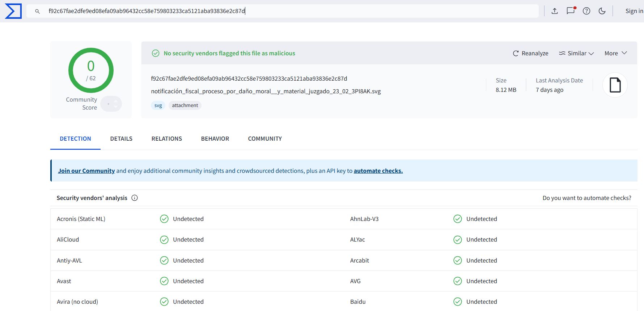Click the Security vendors' analysis info icon
This screenshot has height=311, width=644.
135,198
